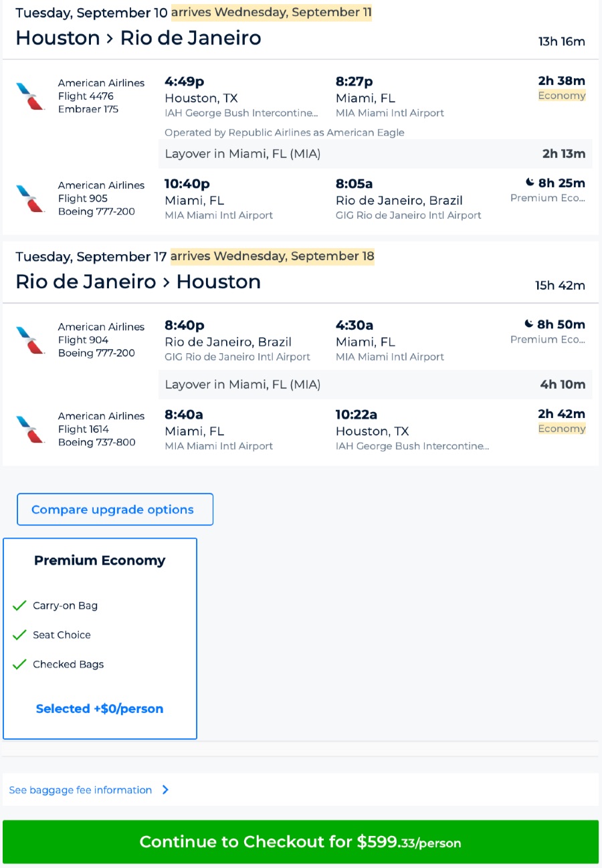Click American Airlines logo for Flight 4476
Viewport: 602px width, 868px height.
click(x=31, y=96)
